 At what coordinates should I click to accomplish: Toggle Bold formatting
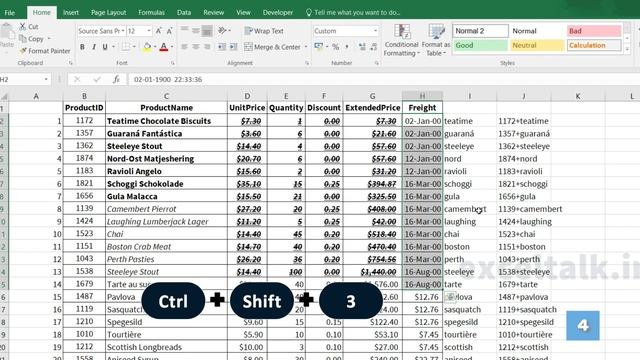tap(82, 47)
